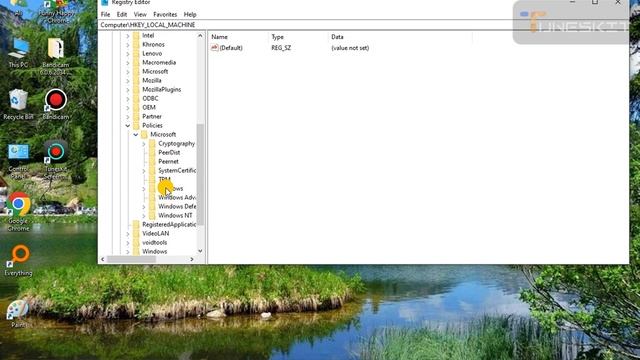Select the Windows key below voidtools

pos(154,251)
